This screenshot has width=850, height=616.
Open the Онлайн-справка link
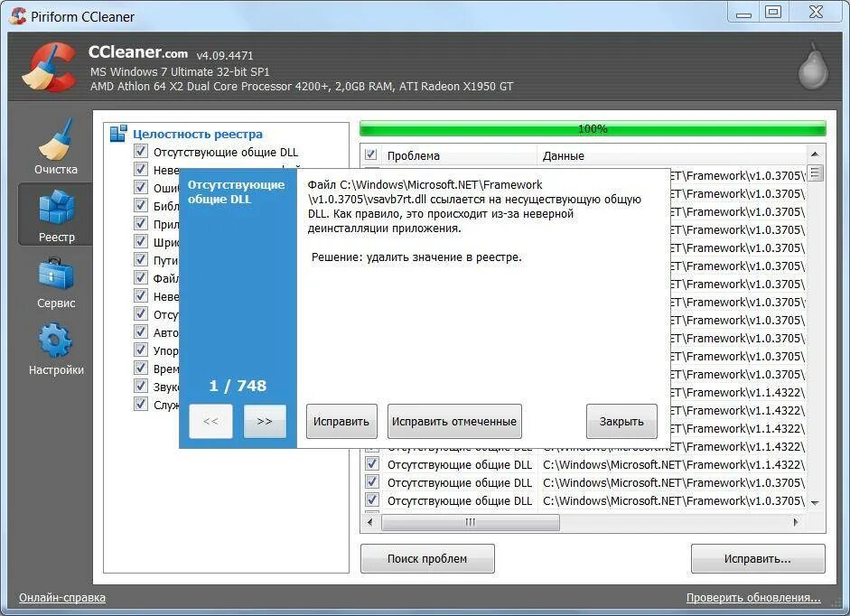[62, 598]
